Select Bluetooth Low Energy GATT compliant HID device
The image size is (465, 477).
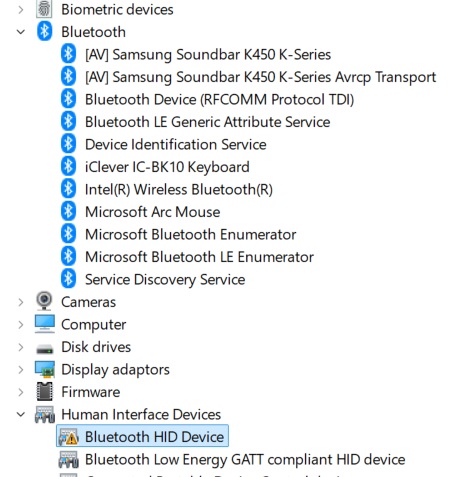(245, 459)
